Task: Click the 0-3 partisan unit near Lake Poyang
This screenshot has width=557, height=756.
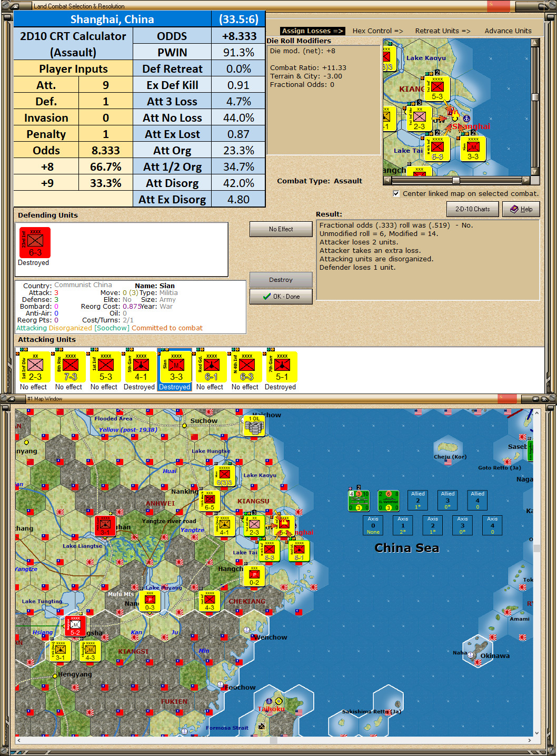Action: tap(150, 601)
